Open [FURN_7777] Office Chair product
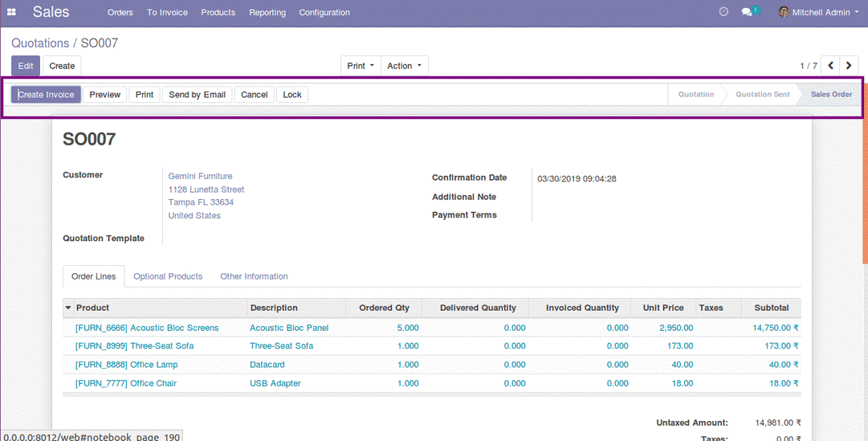868x441 pixels. point(126,383)
